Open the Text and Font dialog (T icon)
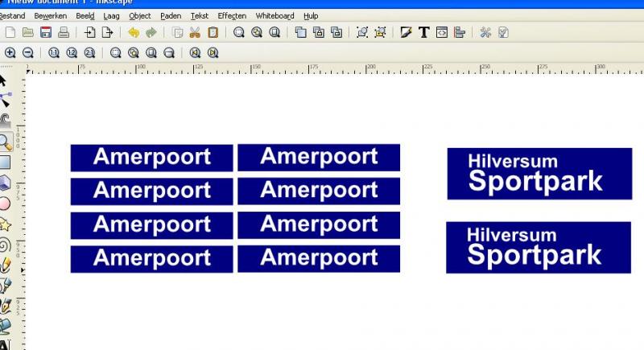The width and height of the screenshot is (644, 350). (424, 32)
